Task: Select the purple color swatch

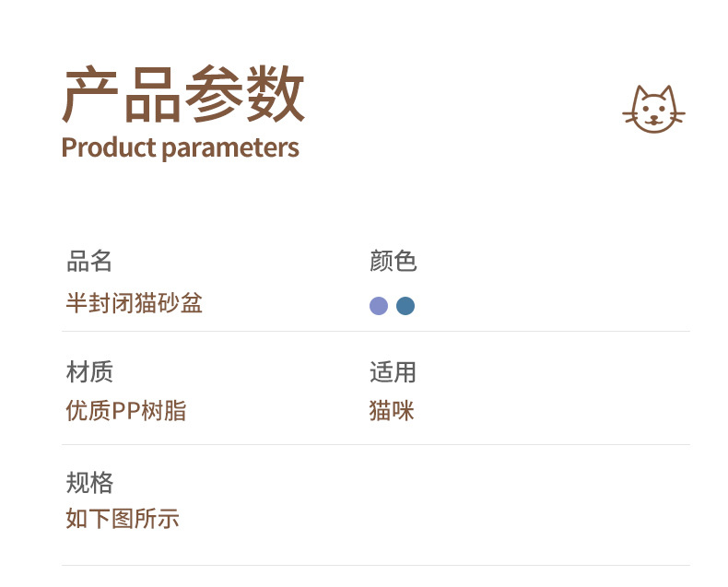Action: (378, 306)
